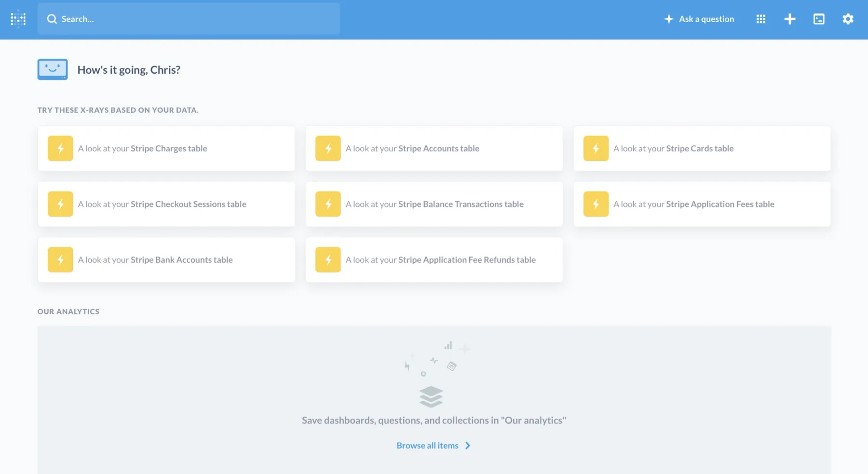Select Ask a question

click(x=706, y=19)
